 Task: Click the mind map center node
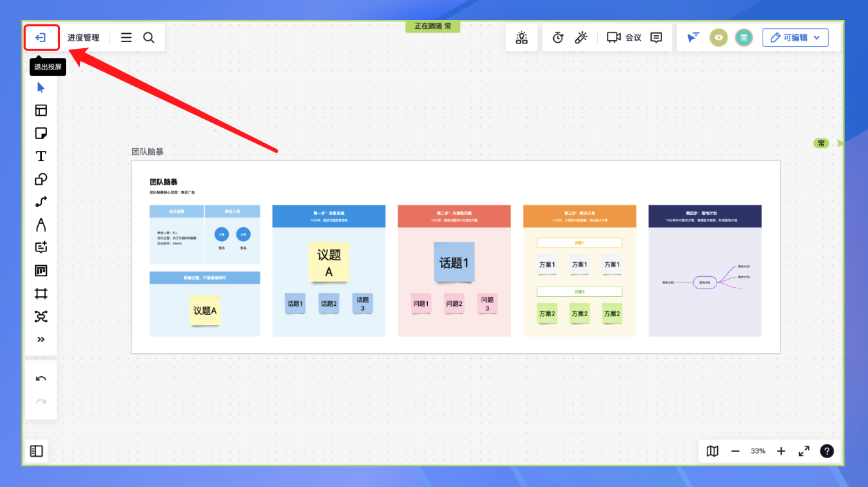705,282
